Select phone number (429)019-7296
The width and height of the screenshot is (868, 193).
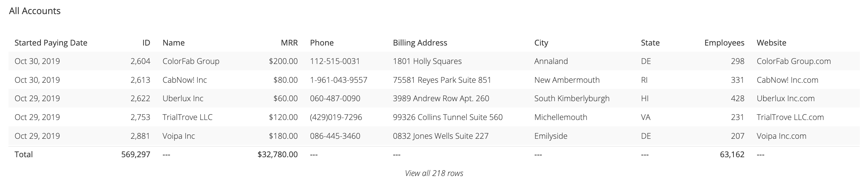tap(336, 117)
